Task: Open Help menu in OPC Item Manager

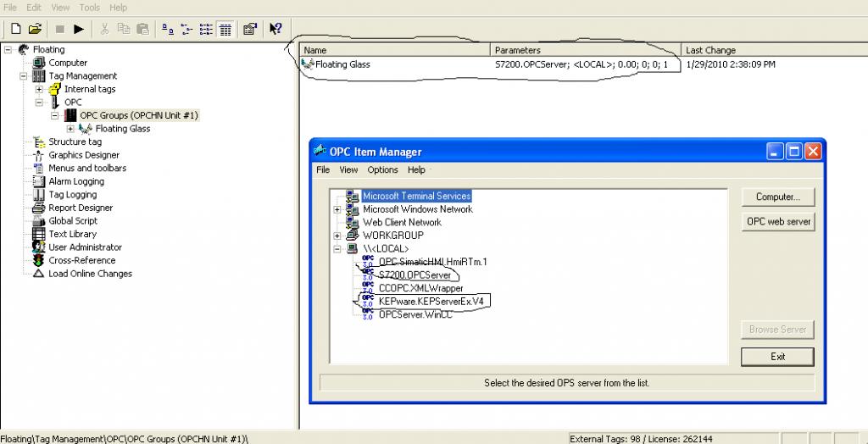Action: [416, 169]
